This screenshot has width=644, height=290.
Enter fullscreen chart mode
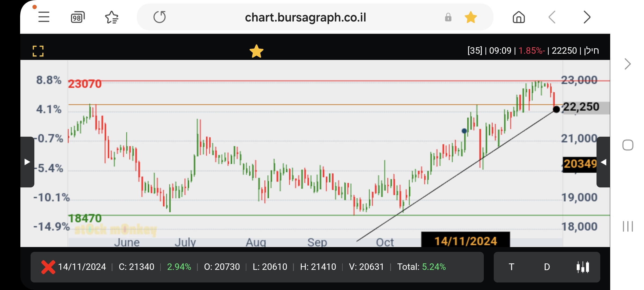point(38,51)
